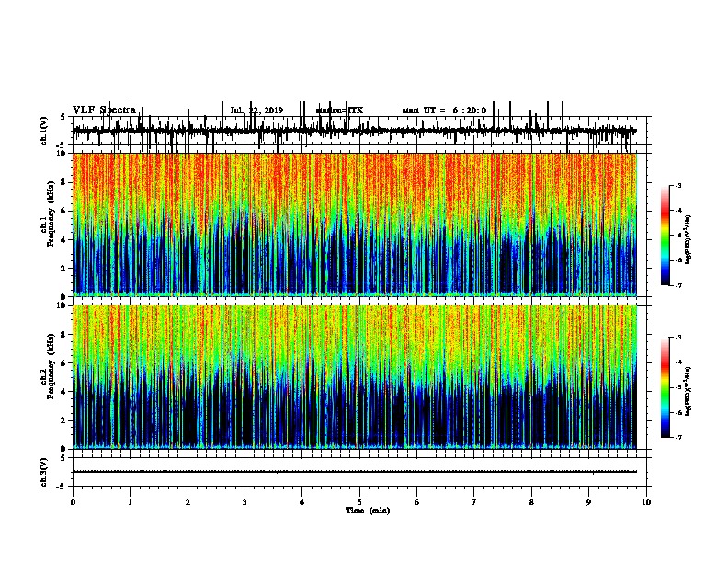The height and width of the screenshot is (563, 728).
Task: Click time-axis tick label "5"
Action: 359,502
